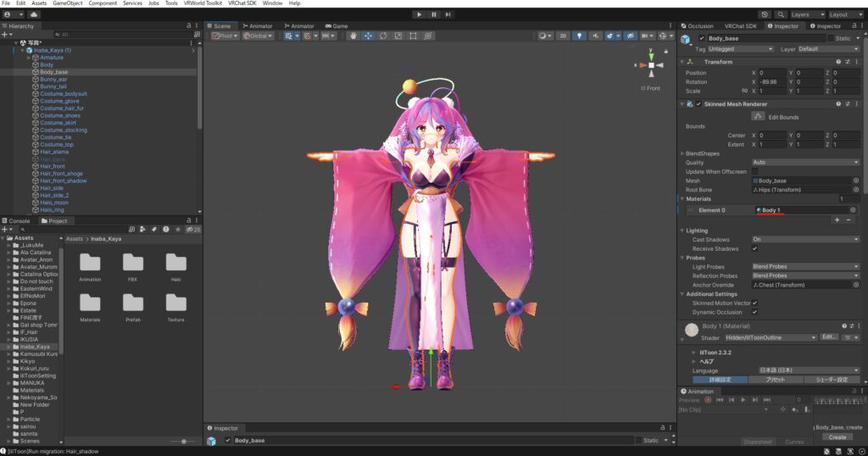Add a material with the plus icon
This screenshot has height=456, width=868.
click(837, 220)
